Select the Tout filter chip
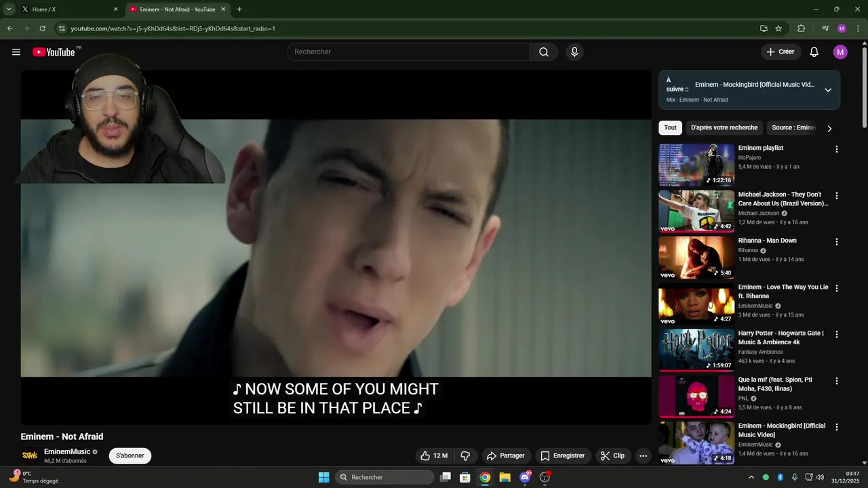Screen dimensions: 868x488 (x=670, y=127)
